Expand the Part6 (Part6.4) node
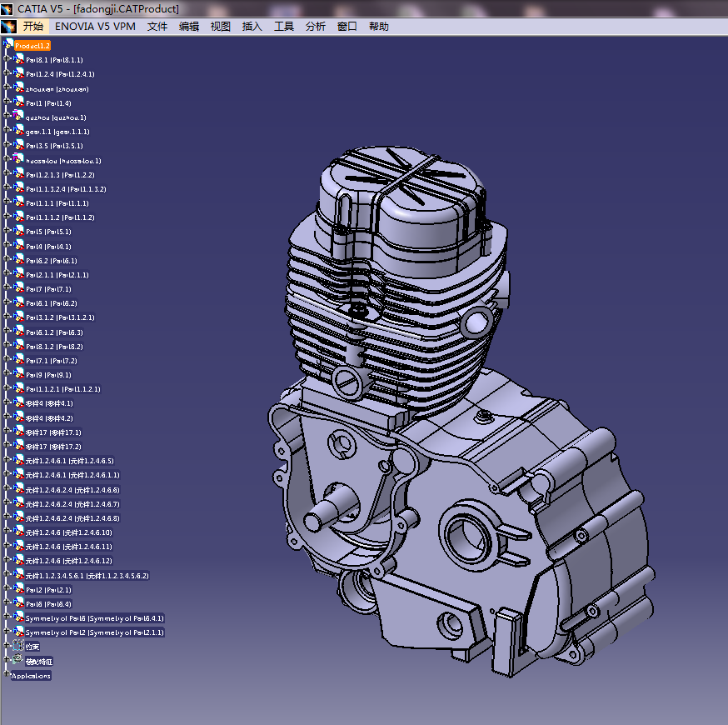 pos(7,602)
